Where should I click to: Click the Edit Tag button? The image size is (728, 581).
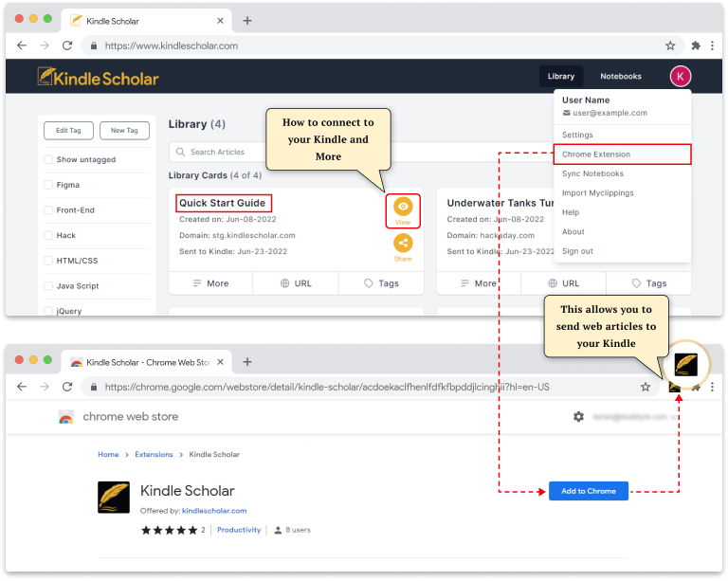pyautogui.click(x=68, y=131)
